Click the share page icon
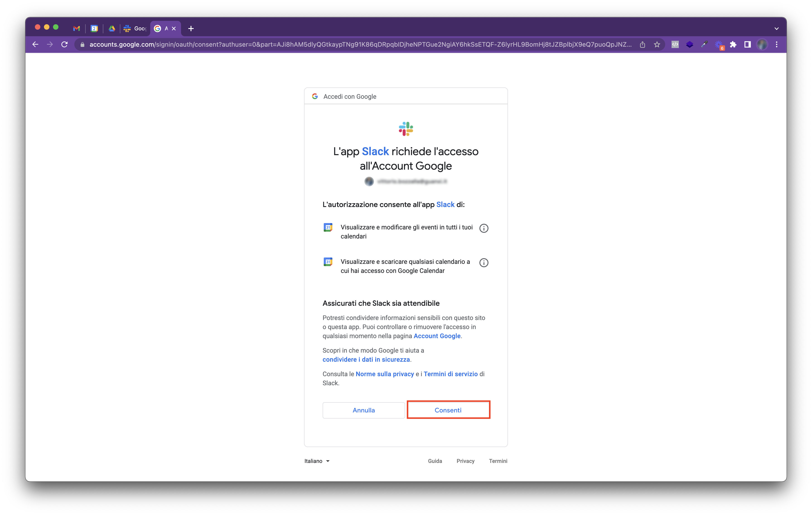Image resolution: width=812 pixels, height=515 pixels. (642, 44)
